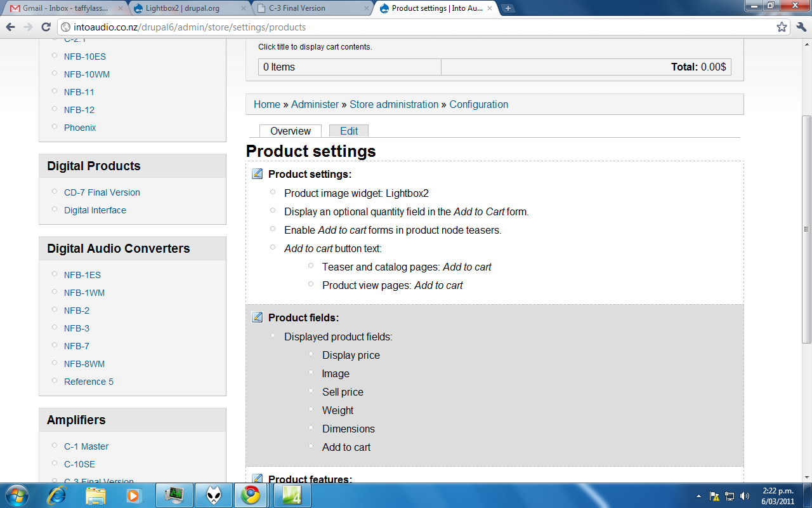Open the Digital Interface link
Screen dimensions: 812x508
[x=95, y=210]
